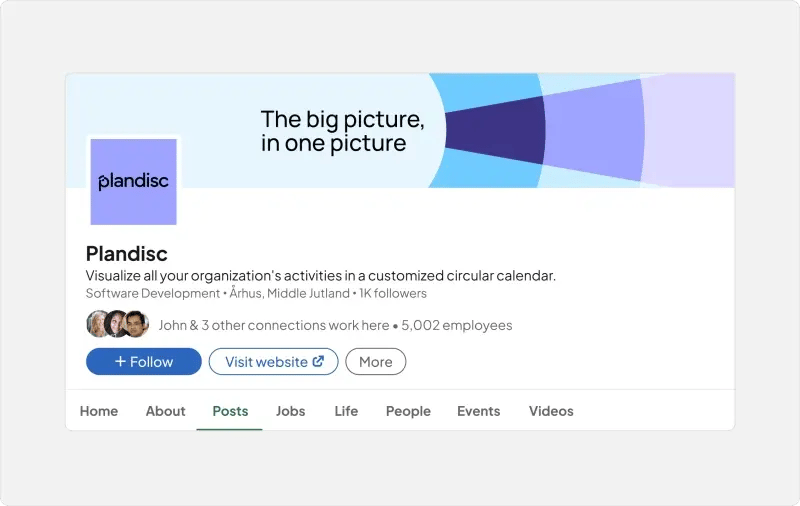Click the middle connection avatar photo
Image resolution: width=800 pixels, height=506 pixels.
point(118,325)
